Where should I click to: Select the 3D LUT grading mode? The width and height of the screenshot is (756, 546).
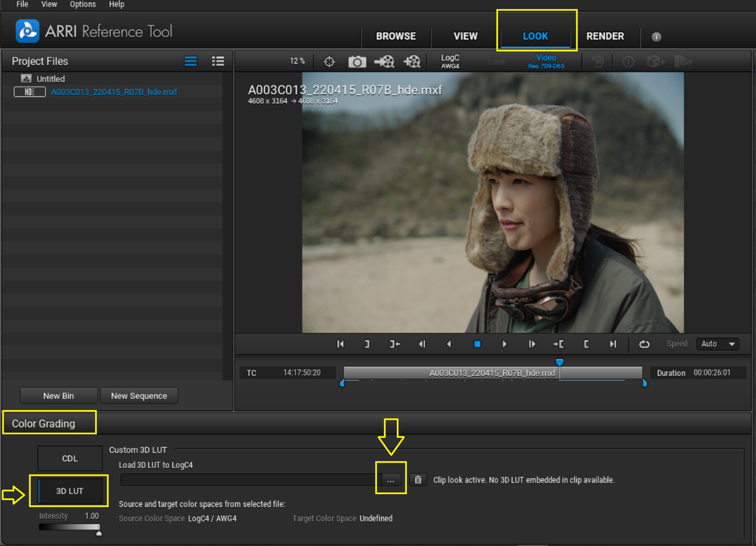70,491
